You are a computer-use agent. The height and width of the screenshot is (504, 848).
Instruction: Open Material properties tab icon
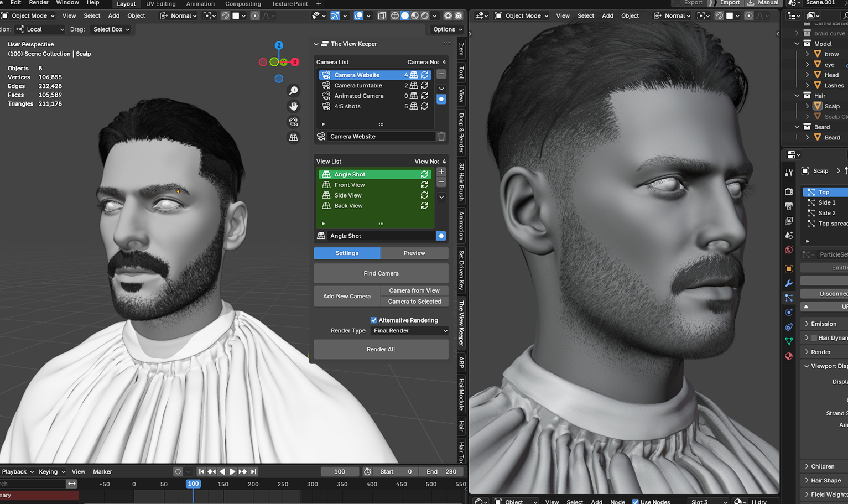[789, 356]
